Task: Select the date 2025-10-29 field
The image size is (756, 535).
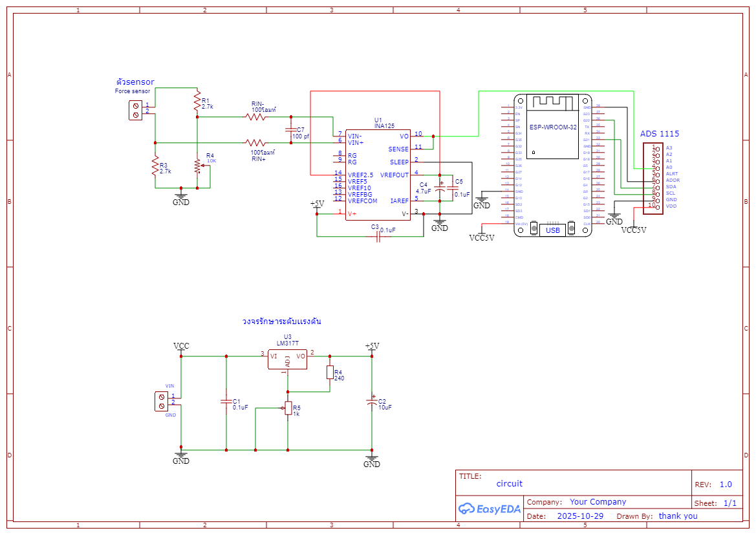Action: click(x=580, y=516)
